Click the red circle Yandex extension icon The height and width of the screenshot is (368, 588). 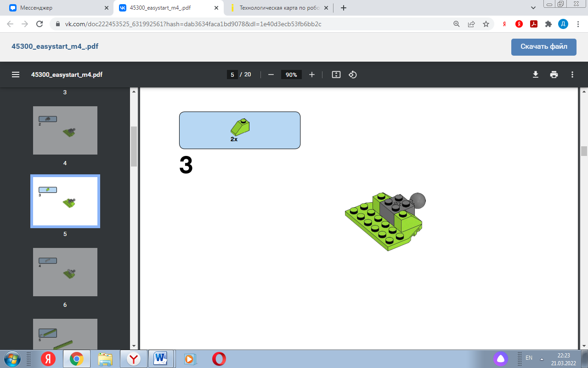(x=519, y=24)
